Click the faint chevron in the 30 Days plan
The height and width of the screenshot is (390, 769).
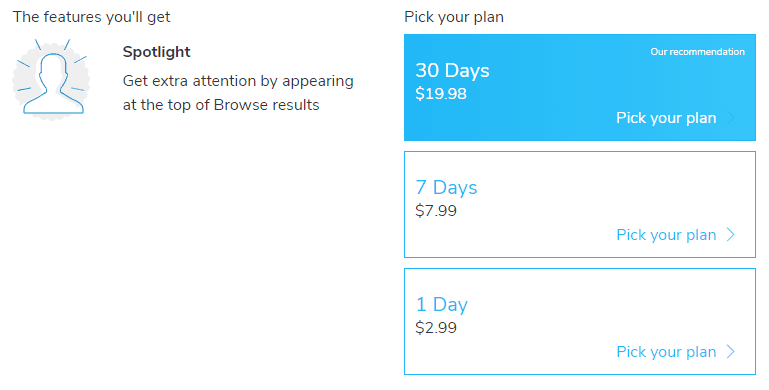click(x=731, y=118)
